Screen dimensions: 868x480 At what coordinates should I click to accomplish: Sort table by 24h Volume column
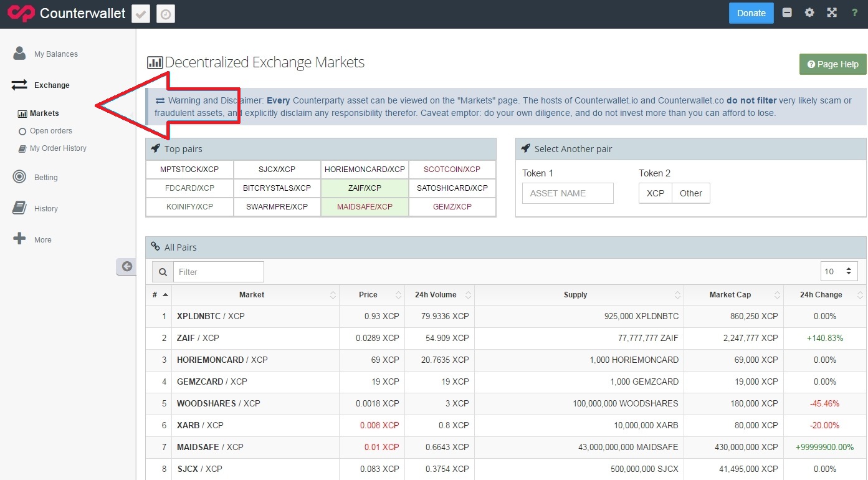click(x=439, y=295)
